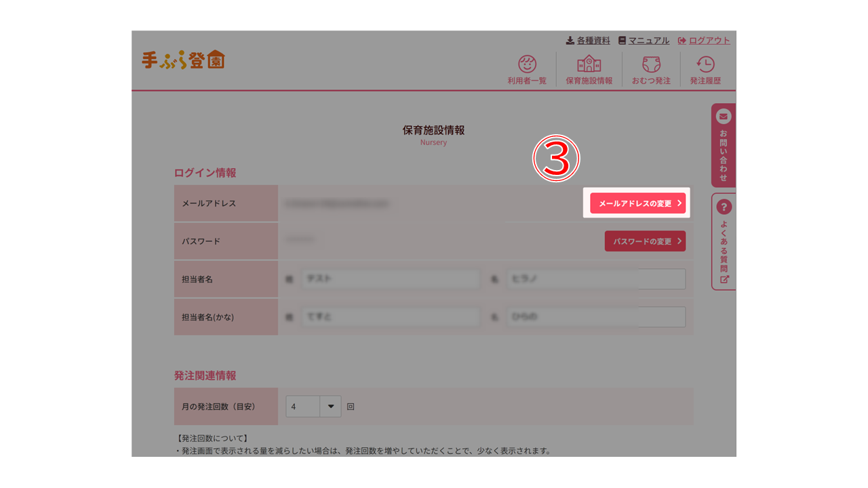Click the 担当者名(かな) 姓 input field
The height and width of the screenshot is (488, 868).
pyautogui.click(x=390, y=317)
